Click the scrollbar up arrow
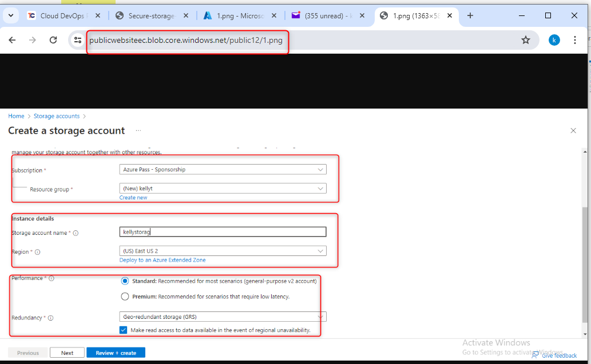591x364 pixels. pyautogui.click(x=585, y=151)
